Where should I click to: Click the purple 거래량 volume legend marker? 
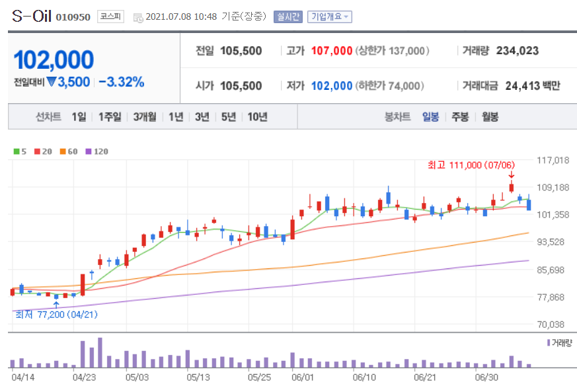tap(549, 342)
